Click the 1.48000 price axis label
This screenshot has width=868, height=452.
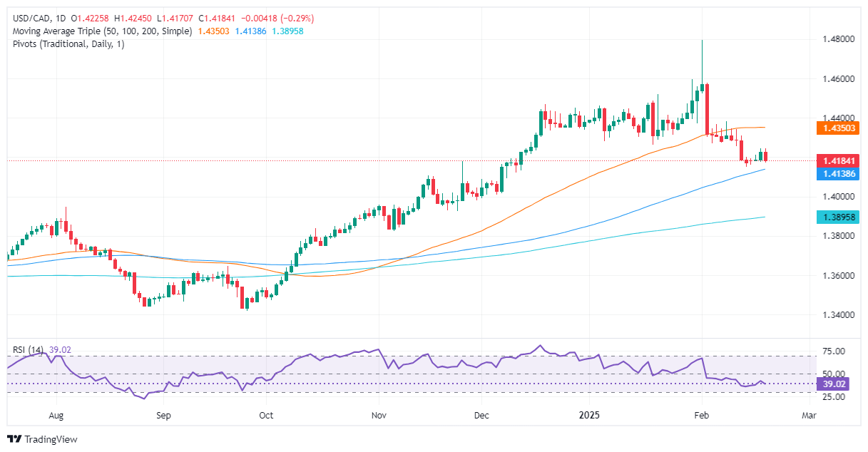click(x=832, y=40)
